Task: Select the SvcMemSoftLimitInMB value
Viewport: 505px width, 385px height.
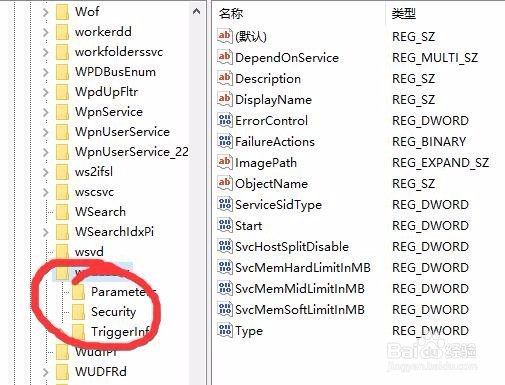Action: click(x=299, y=309)
